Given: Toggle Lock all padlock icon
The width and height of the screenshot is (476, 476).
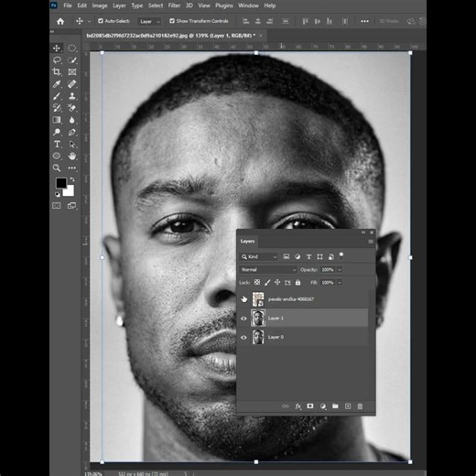Looking at the screenshot, I should (297, 282).
